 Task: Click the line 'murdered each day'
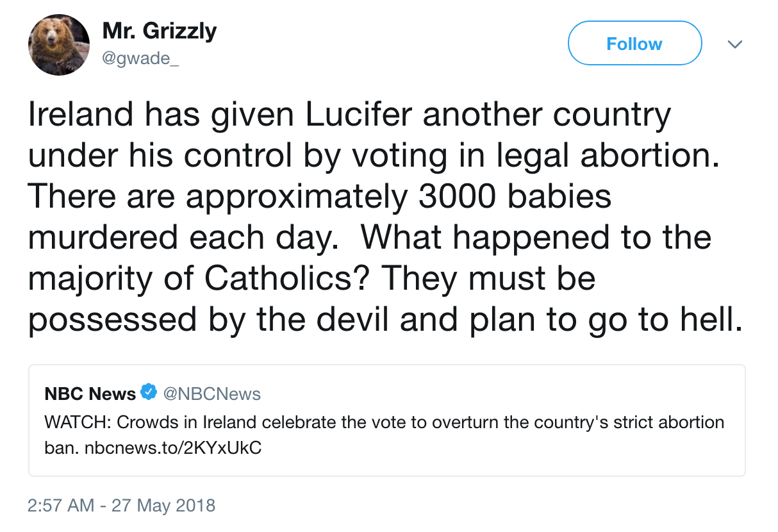(x=183, y=237)
